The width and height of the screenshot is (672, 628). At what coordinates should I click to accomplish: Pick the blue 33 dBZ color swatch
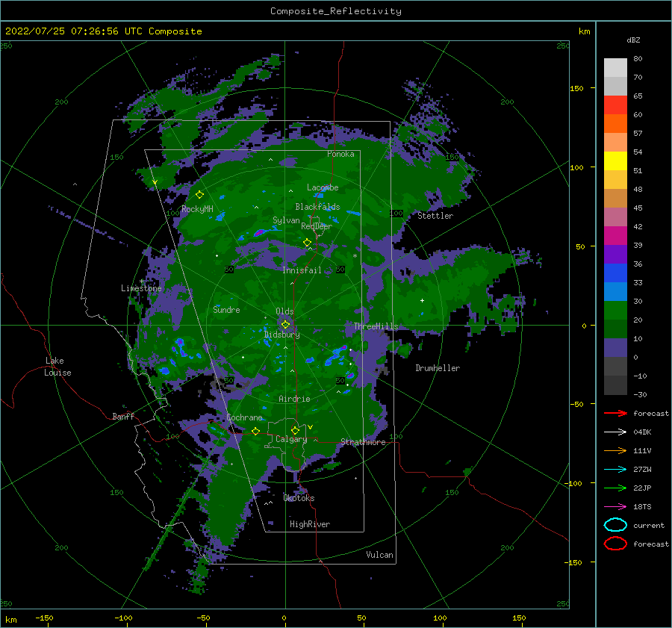[615, 273]
